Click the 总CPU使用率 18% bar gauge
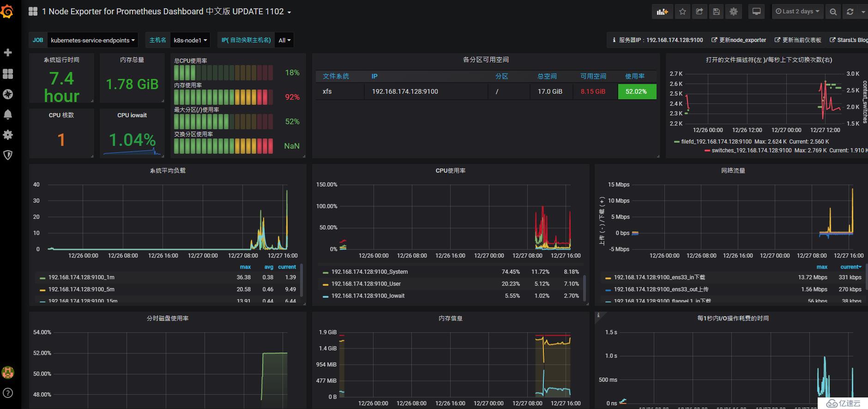 coord(224,72)
